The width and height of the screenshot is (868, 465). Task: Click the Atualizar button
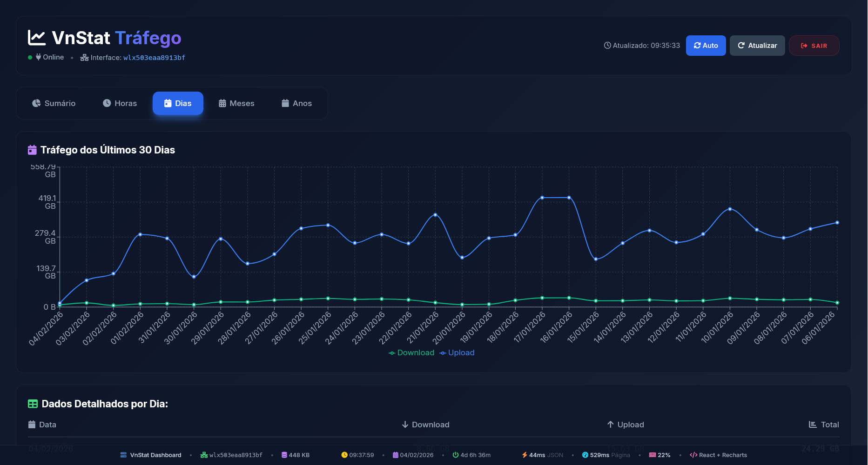click(757, 46)
